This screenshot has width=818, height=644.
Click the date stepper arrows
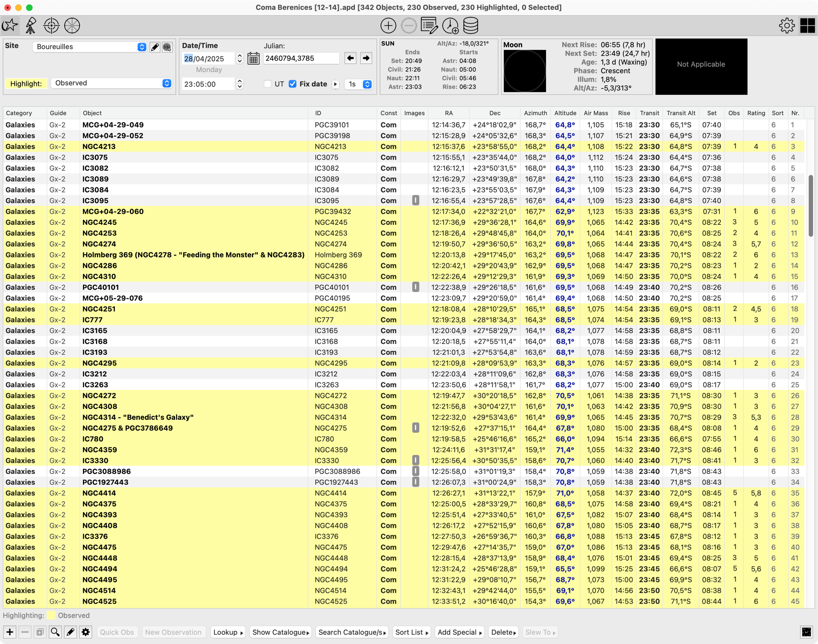pyautogui.click(x=240, y=58)
